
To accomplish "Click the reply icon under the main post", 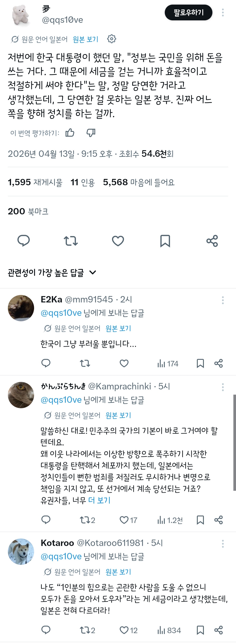I will pyautogui.click(x=24, y=241).
